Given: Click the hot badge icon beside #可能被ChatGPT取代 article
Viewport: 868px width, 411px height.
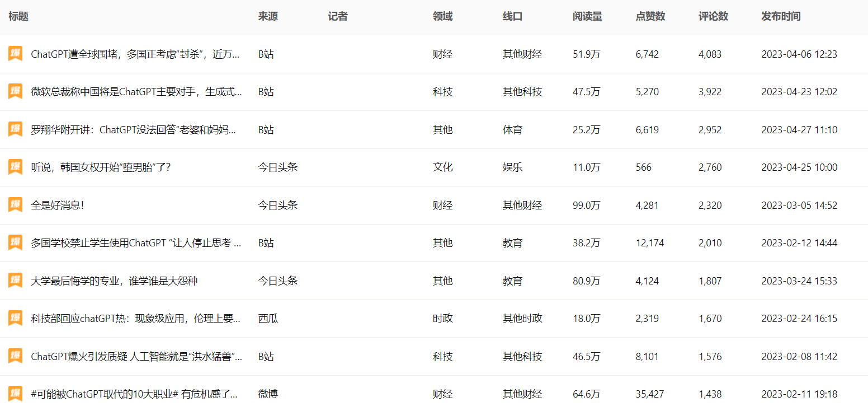Looking at the screenshot, I should (15, 394).
